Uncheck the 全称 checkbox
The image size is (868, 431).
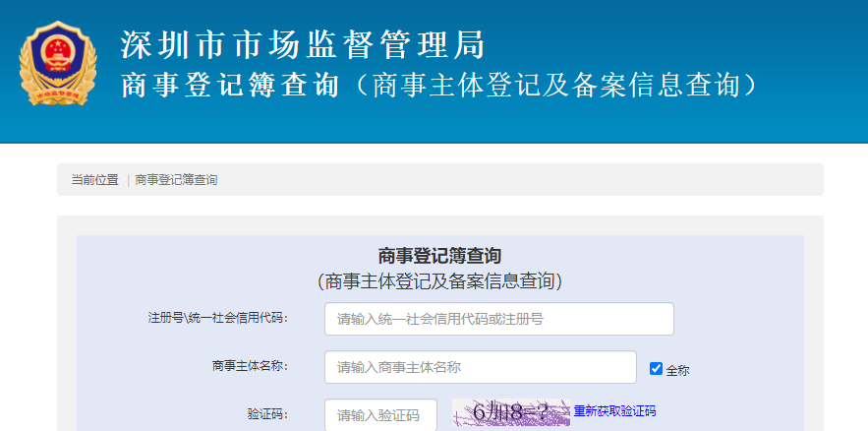[x=657, y=369]
